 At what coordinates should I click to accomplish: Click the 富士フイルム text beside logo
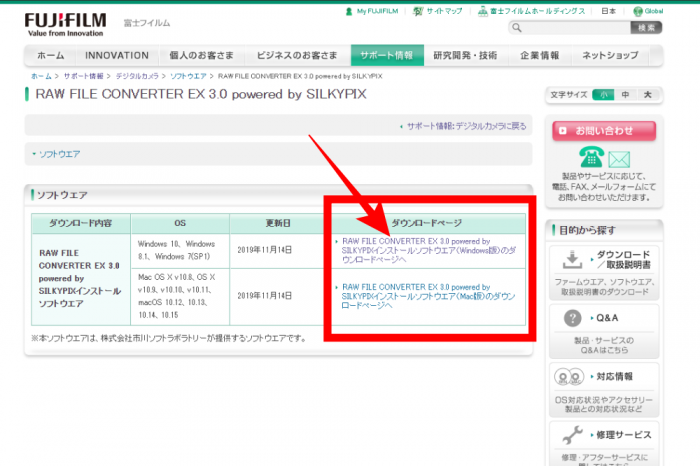pyautogui.click(x=147, y=23)
